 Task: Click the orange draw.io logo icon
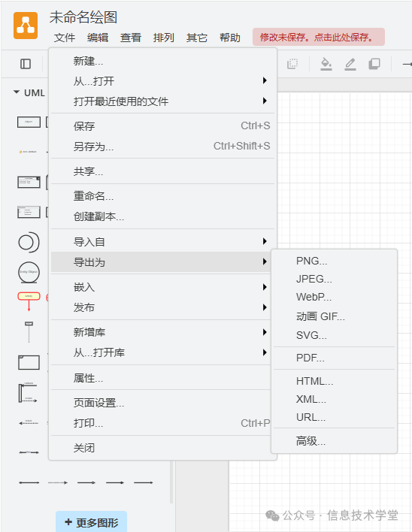[x=26, y=26]
